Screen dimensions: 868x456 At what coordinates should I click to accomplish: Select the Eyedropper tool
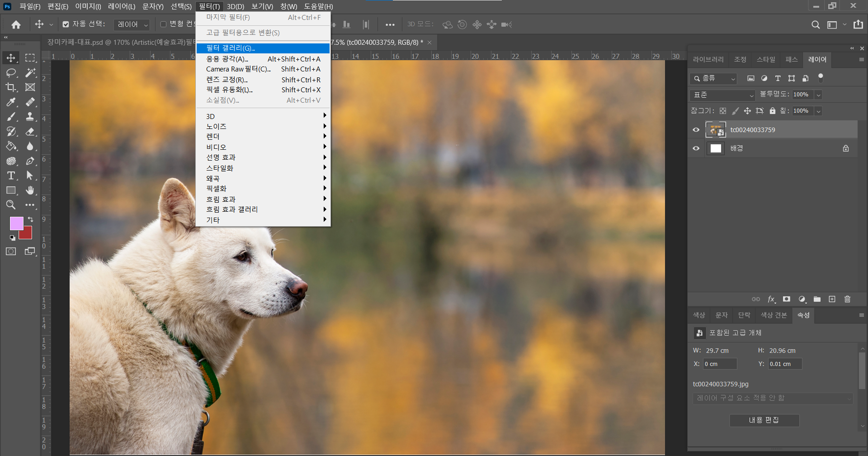pos(11,102)
